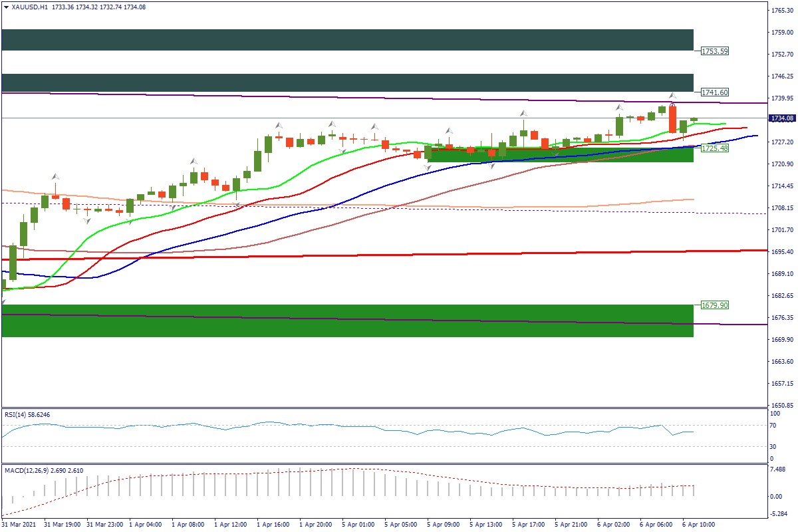Select the fractal arrow near 31 Mar 19:00
Image resolution: width=798 pixels, height=532 pixels.
[x=56, y=177]
